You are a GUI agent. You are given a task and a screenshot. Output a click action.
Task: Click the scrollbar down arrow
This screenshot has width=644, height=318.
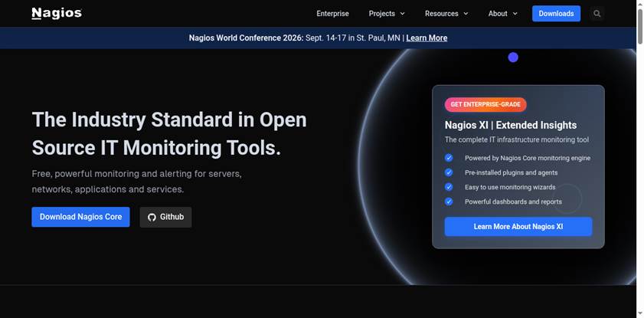coord(640,314)
